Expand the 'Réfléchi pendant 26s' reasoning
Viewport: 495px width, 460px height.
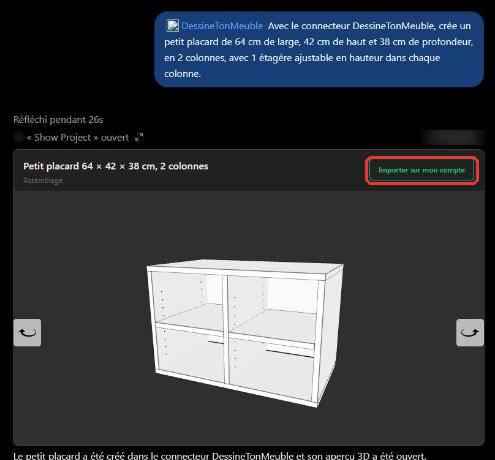(x=58, y=120)
